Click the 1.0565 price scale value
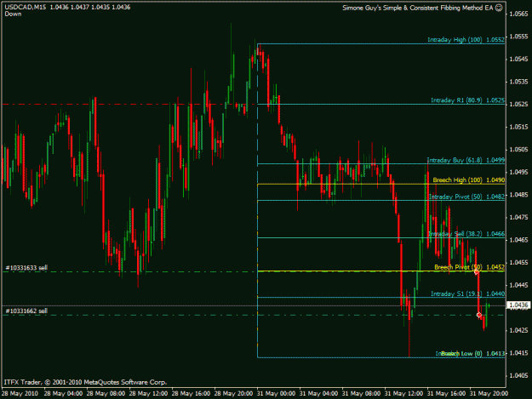 518,14
